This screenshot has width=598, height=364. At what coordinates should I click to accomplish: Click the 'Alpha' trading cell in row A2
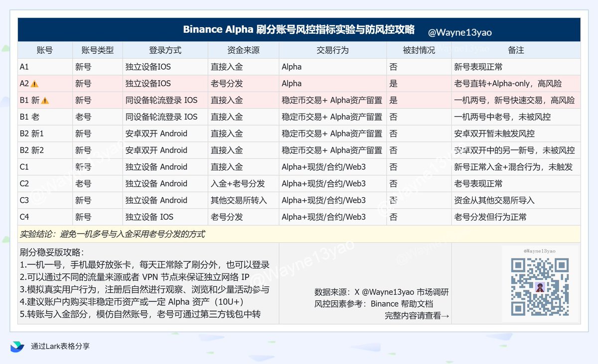(332, 84)
